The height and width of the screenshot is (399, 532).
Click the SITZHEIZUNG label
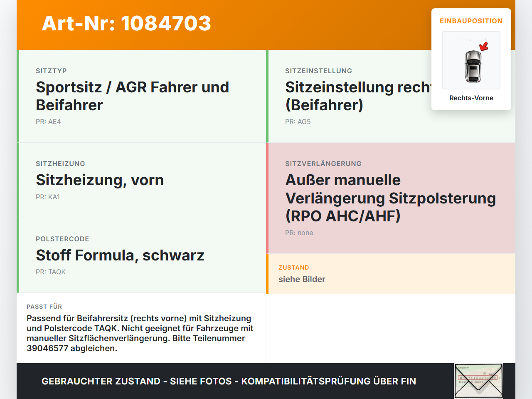pyautogui.click(x=60, y=164)
